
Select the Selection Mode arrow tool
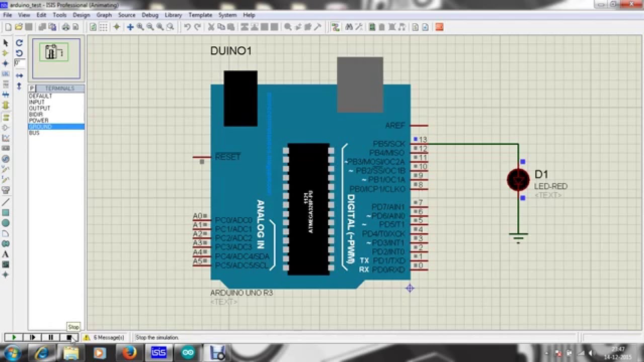coord(6,43)
